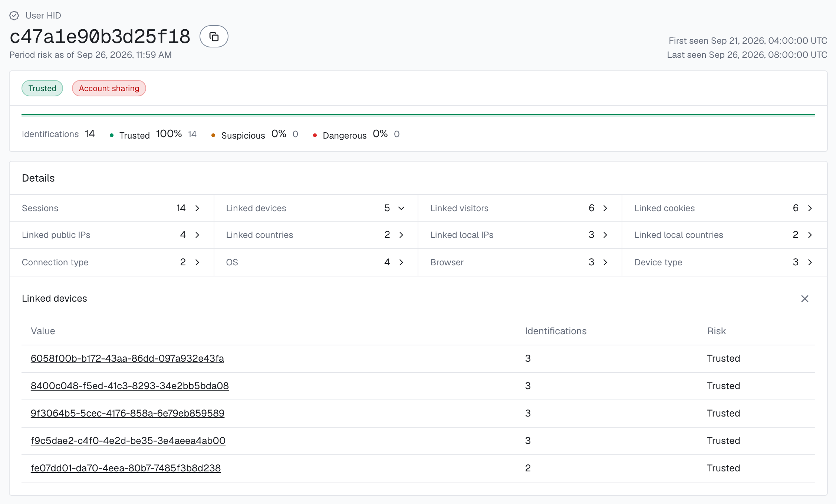Expand the Browser row chevron
The height and width of the screenshot is (504, 836).
(x=605, y=262)
